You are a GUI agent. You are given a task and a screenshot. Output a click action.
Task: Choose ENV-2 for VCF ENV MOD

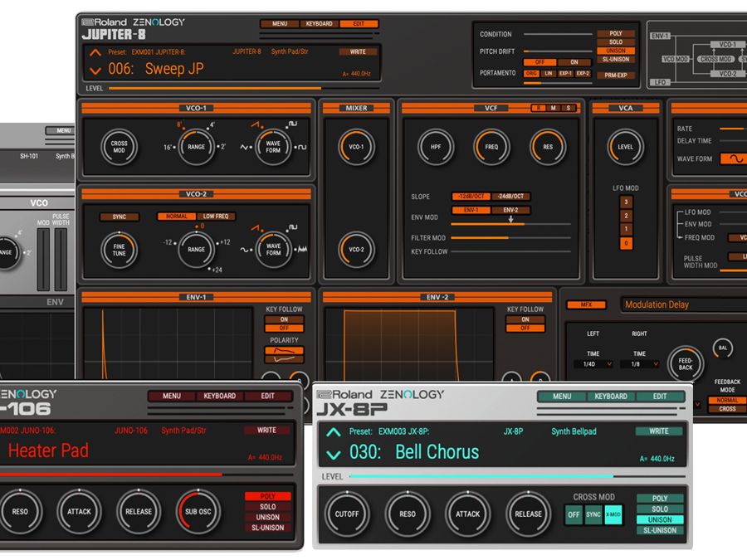pyautogui.click(x=510, y=210)
